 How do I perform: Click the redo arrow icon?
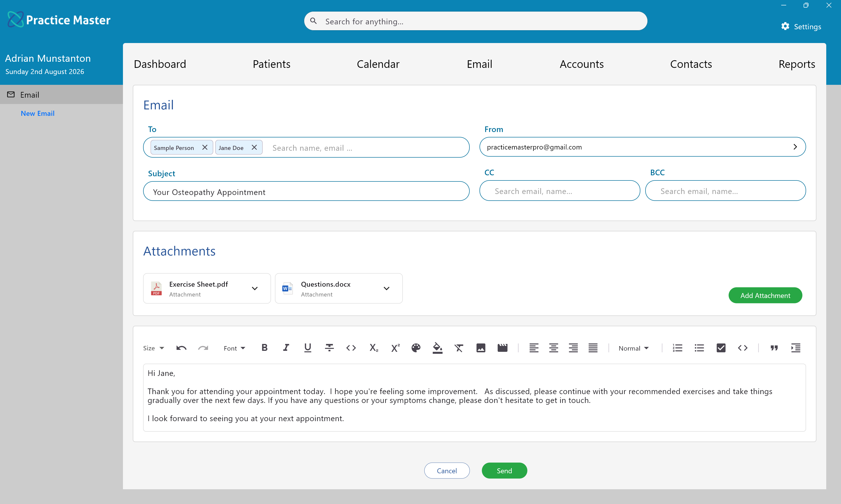(203, 348)
